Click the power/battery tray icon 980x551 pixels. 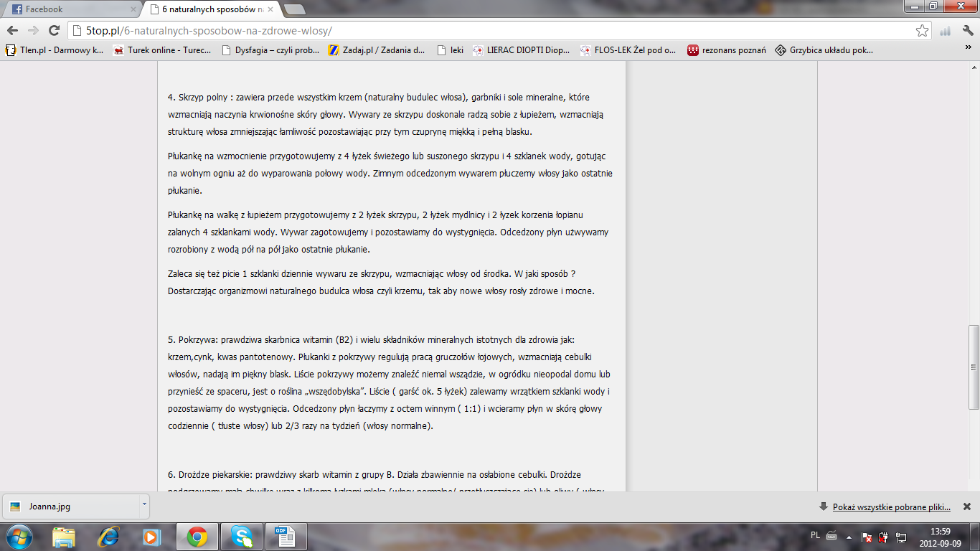882,537
